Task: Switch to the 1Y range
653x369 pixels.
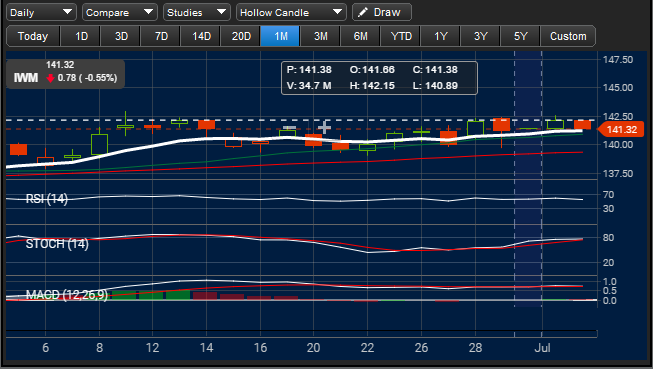Action: [441, 36]
